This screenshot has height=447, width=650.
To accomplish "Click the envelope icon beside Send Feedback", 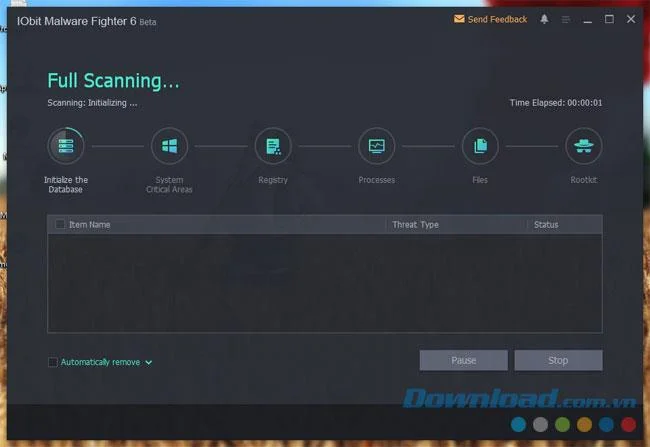I will pos(459,19).
